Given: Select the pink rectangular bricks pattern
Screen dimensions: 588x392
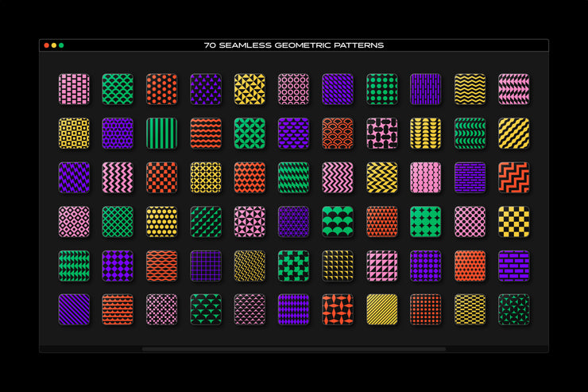Looking at the screenshot, I should coord(74,89).
